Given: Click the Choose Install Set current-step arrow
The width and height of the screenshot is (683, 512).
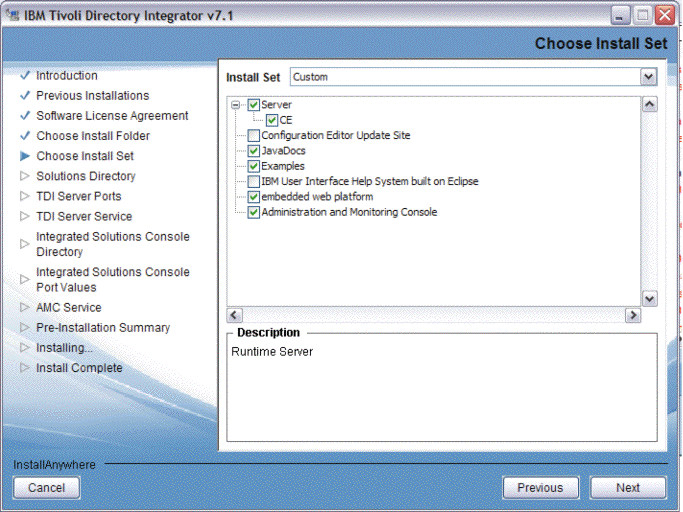Looking at the screenshot, I should point(25,156).
